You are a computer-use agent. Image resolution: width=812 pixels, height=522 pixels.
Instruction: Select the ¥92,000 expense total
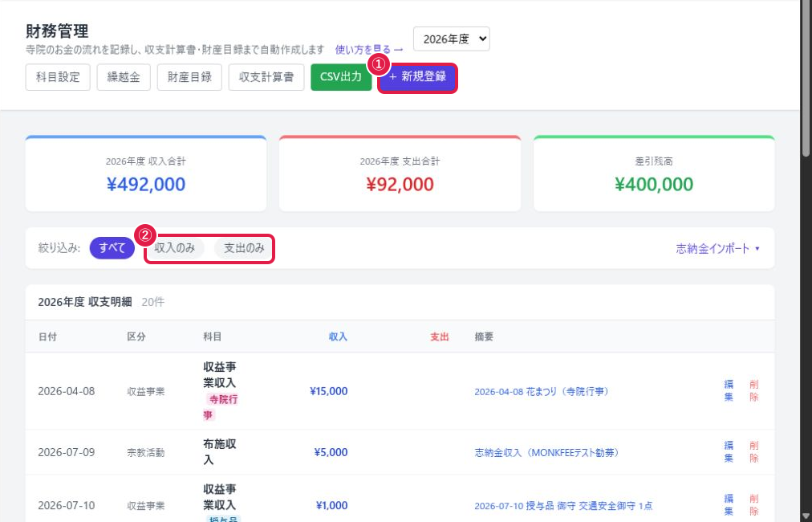tap(400, 185)
